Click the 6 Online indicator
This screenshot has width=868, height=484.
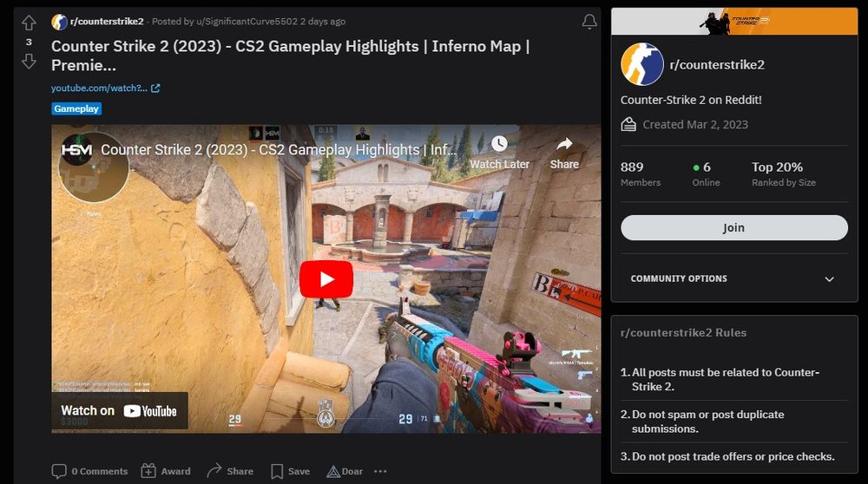point(706,173)
